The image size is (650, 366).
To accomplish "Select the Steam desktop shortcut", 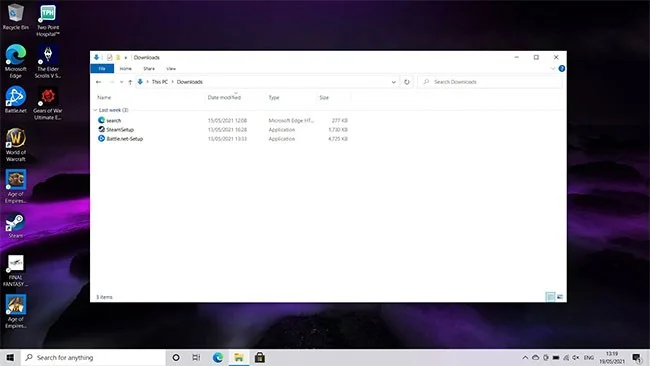I will click(x=15, y=225).
